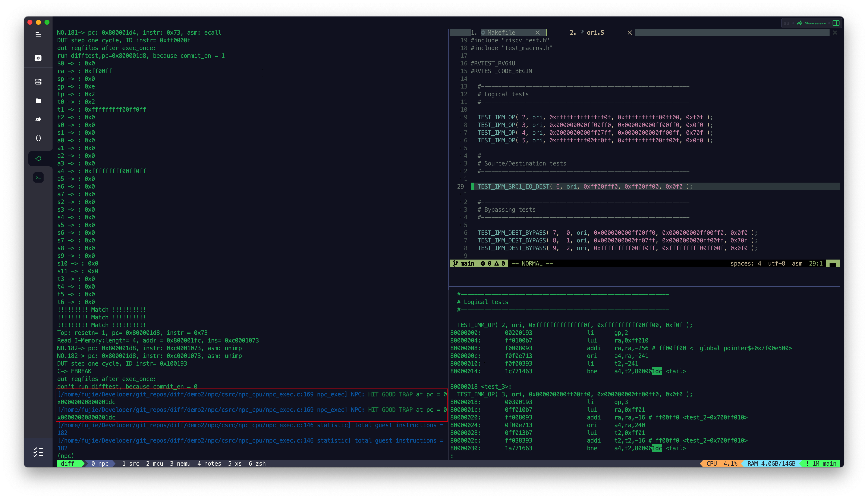The height and width of the screenshot is (499, 868).
Task: Select tmux window 0 npc
Action: [100, 463]
